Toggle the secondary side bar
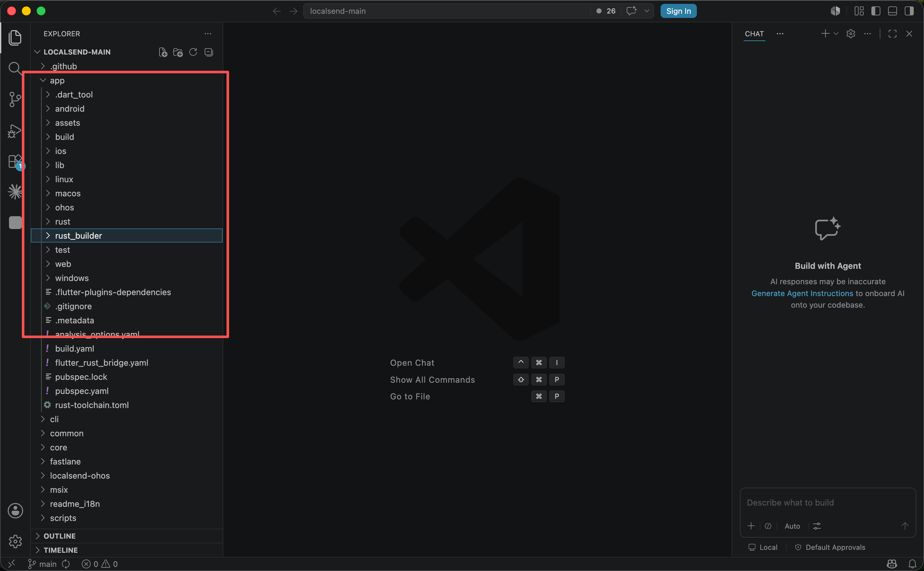The image size is (924, 571). pos(909,11)
